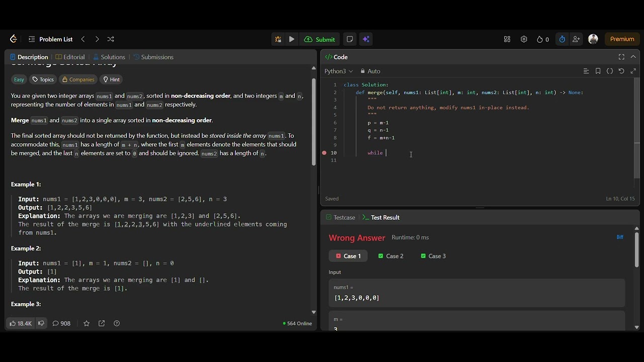644x362 pixels.
Task: Click the 564 Online status text
Action: point(297,323)
